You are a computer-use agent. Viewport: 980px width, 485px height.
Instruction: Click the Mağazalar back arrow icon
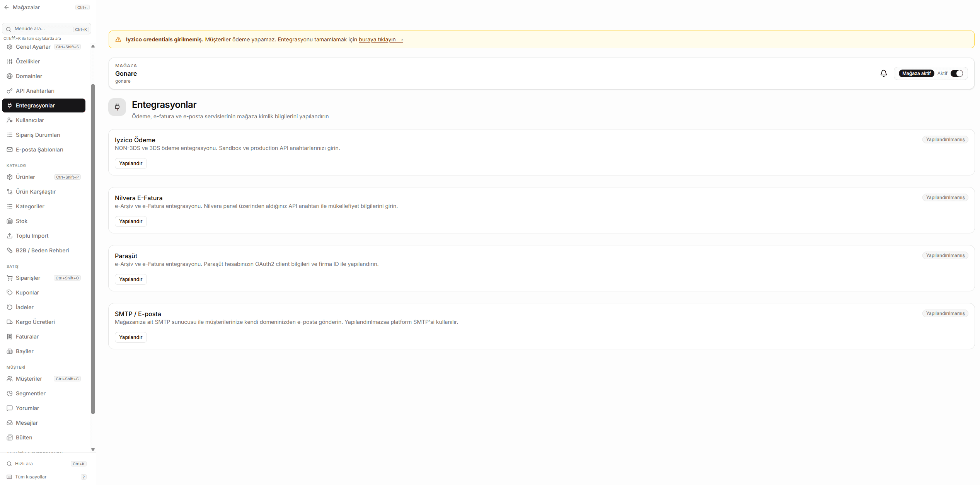[x=7, y=7]
